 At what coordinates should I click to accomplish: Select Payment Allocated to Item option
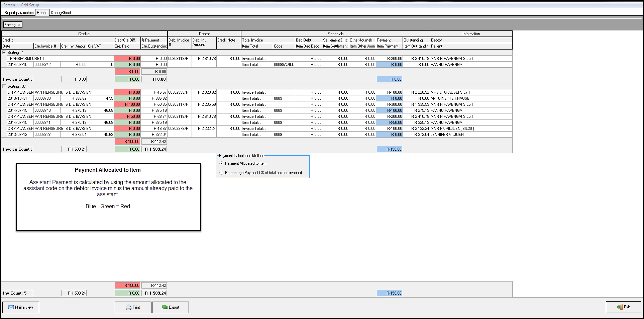(x=221, y=163)
